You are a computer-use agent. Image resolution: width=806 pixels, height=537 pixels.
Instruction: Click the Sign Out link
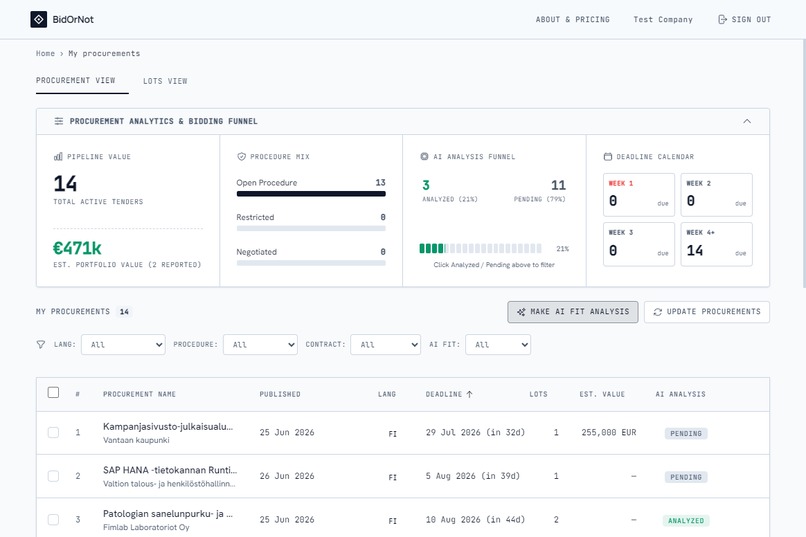pyautogui.click(x=744, y=20)
